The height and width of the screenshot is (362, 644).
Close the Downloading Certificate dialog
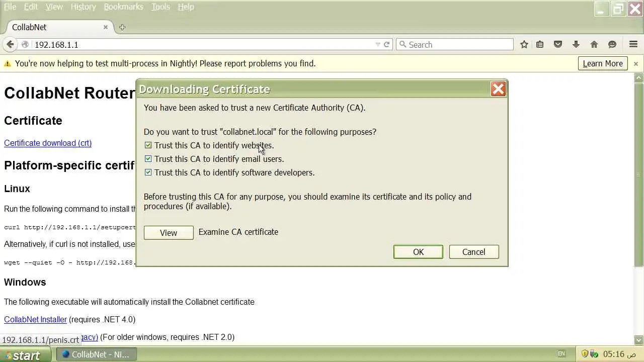pos(498,89)
